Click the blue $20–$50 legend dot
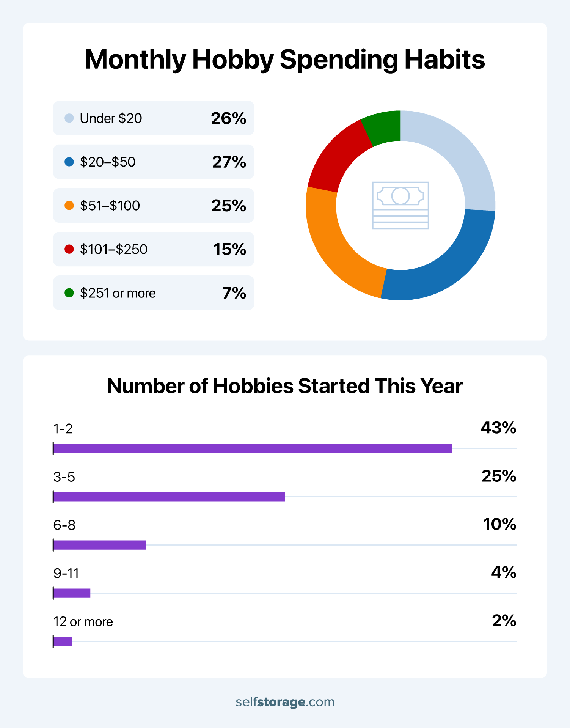This screenshot has width=570, height=728. point(69,162)
